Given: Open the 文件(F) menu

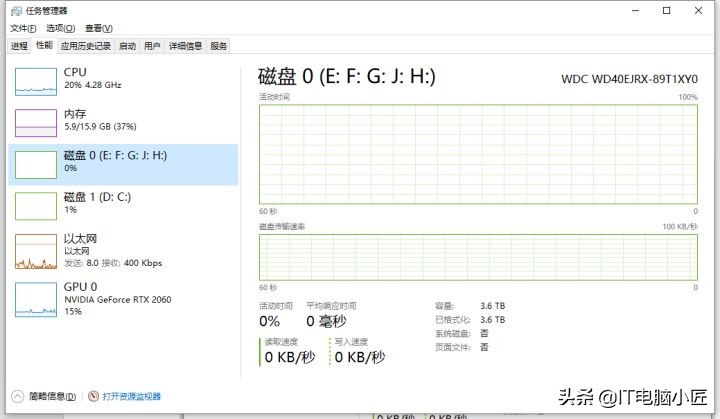Looking at the screenshot, I should (x=23, y=28).
